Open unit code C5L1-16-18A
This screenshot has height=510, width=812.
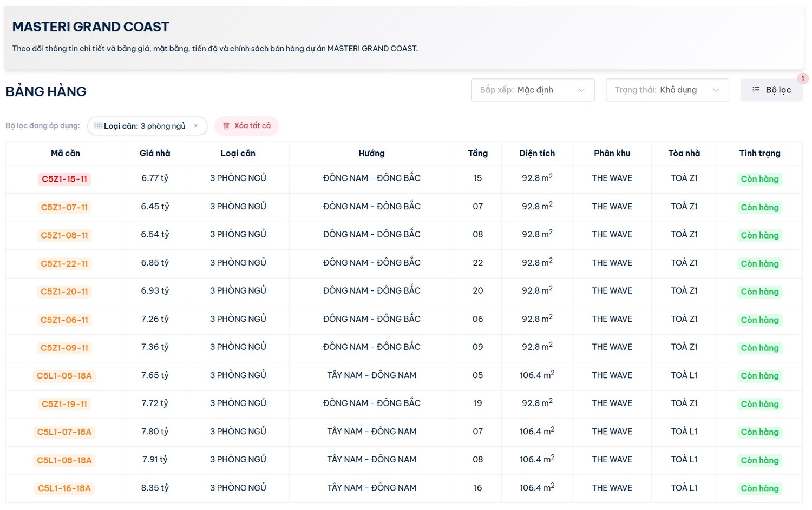coord(64,488)
